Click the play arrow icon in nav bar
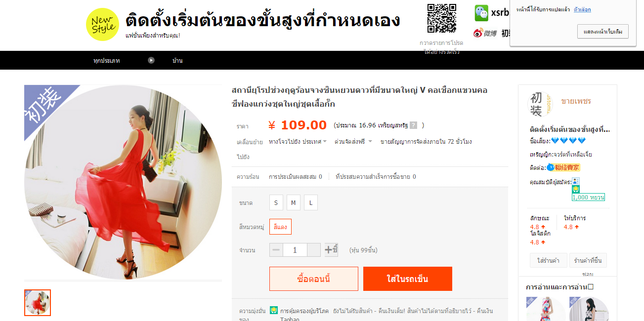Viewport: 644px width, 321px height. [151, 60]
